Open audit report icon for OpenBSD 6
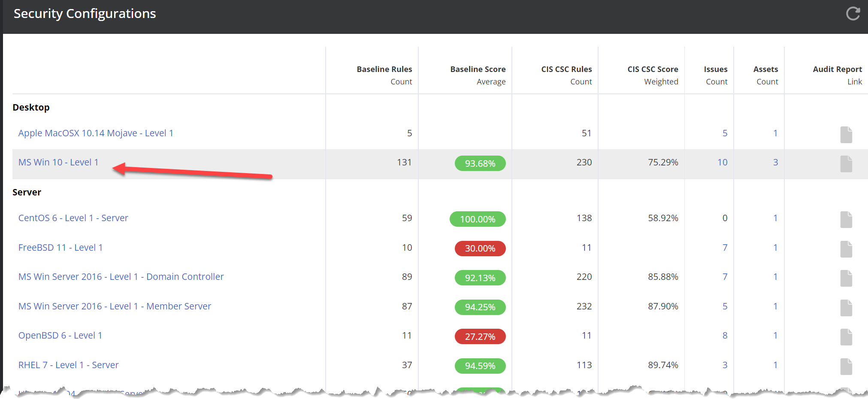 click(846, 337)
